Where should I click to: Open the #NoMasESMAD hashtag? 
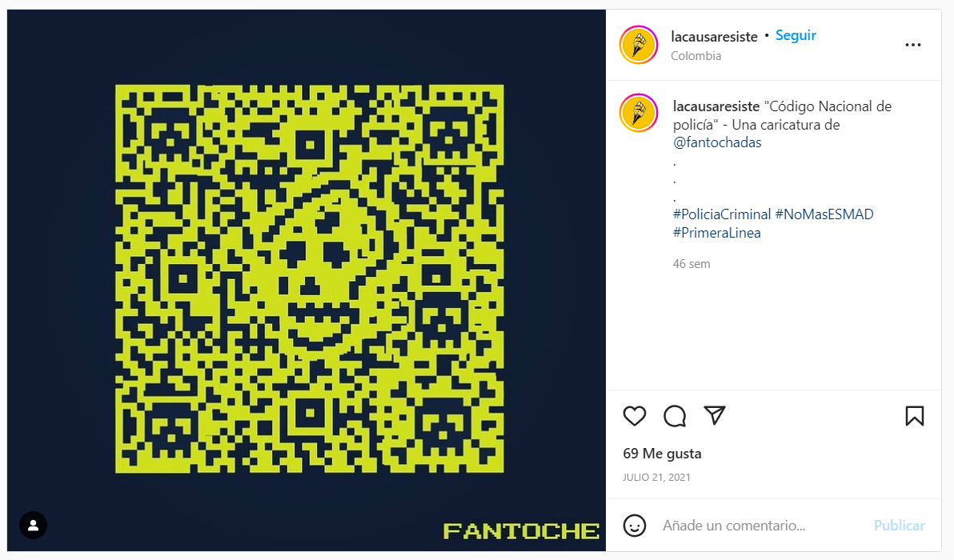tap(824, 214)
